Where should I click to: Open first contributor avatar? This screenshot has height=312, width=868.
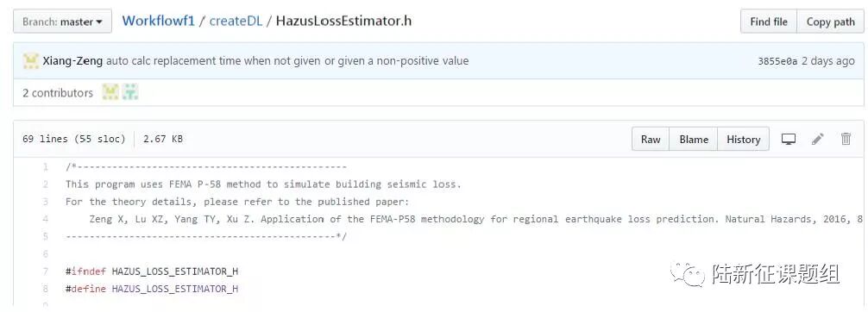(x=110, y=92)
